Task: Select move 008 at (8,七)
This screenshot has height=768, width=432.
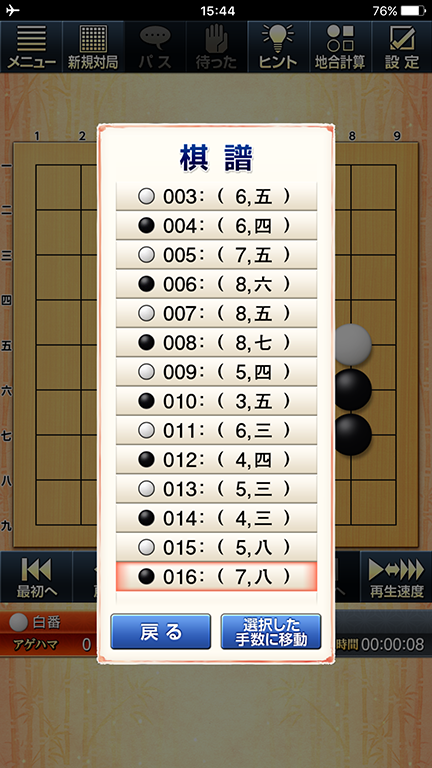Action: pos(216,343)
